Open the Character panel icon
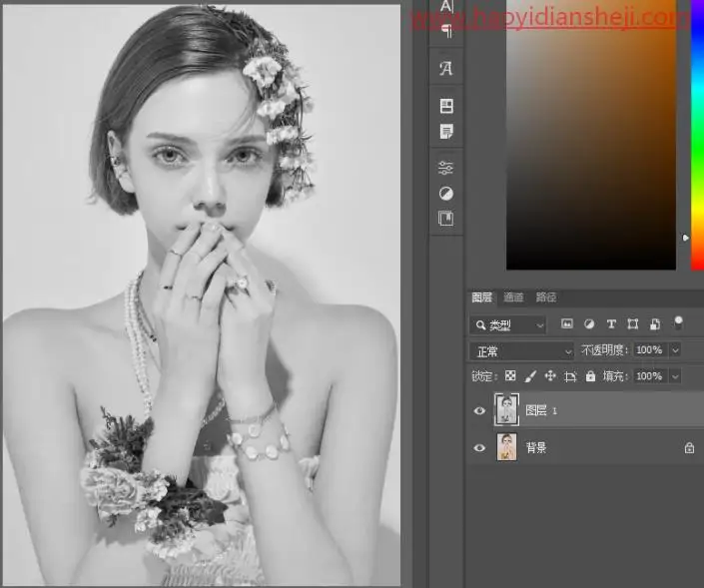This screenshot has height=588, width=704. (x=446, y=5)
